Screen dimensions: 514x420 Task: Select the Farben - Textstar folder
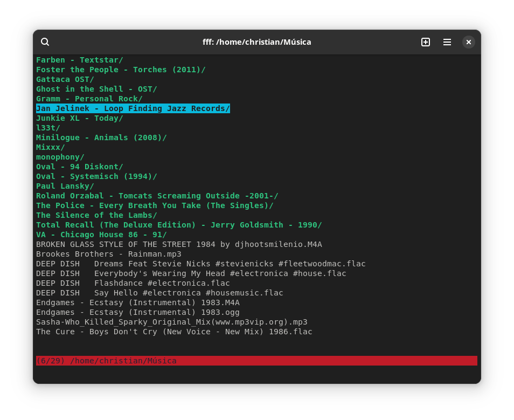coord(80,60)
